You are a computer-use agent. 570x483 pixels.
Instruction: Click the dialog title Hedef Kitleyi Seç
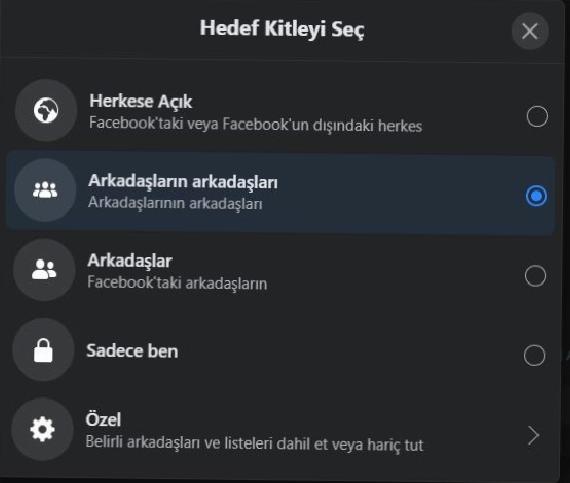pos(282,29)
